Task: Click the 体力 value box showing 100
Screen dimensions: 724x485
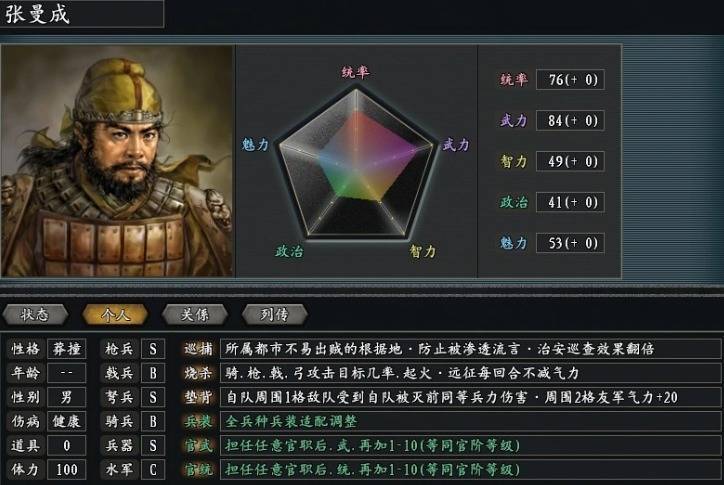Action: pyautogui.click(x=66, y=469)
